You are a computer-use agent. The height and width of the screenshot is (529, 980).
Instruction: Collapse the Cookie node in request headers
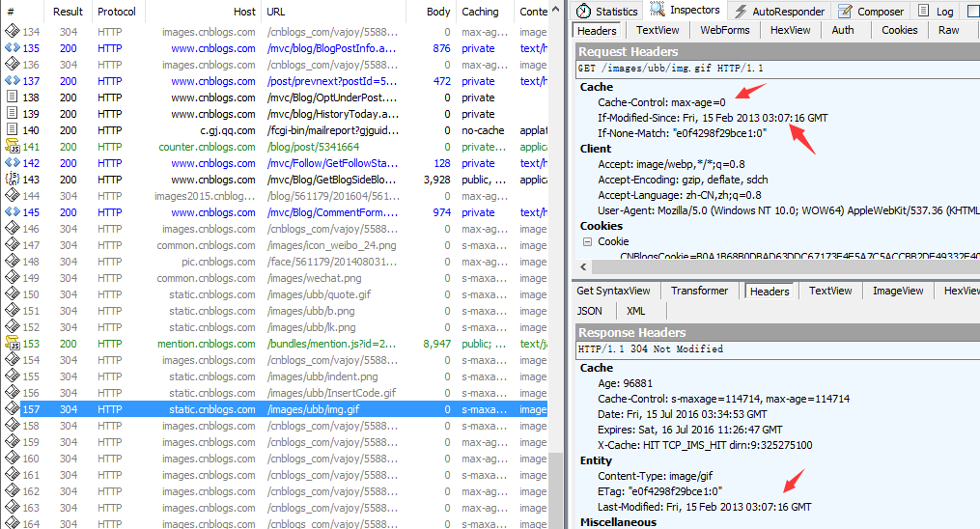point(586,241)
